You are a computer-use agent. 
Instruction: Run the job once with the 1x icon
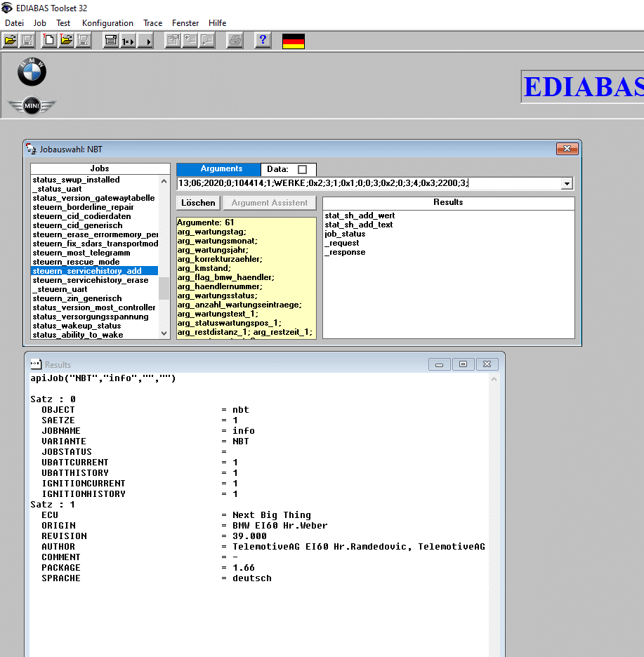coord(128,41)
